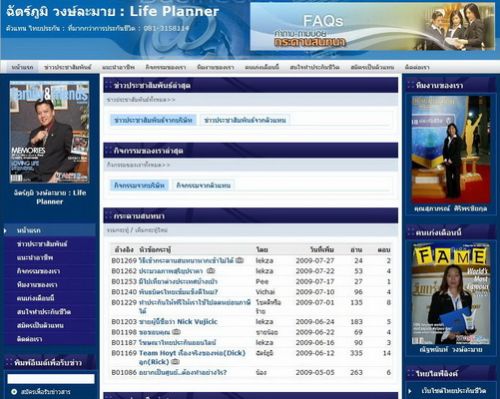
Task: Select the company news tab in news section
Action: click(153, 120)
